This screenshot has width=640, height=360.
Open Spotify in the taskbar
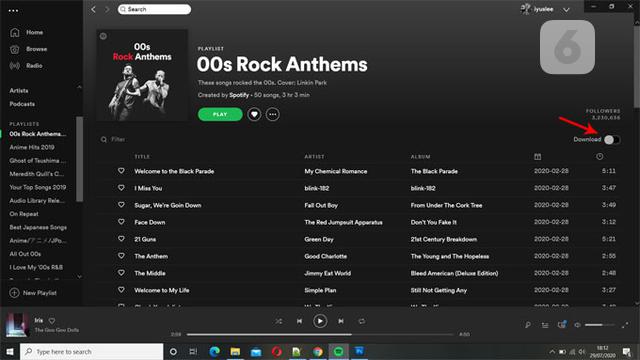tap(338, 351)
